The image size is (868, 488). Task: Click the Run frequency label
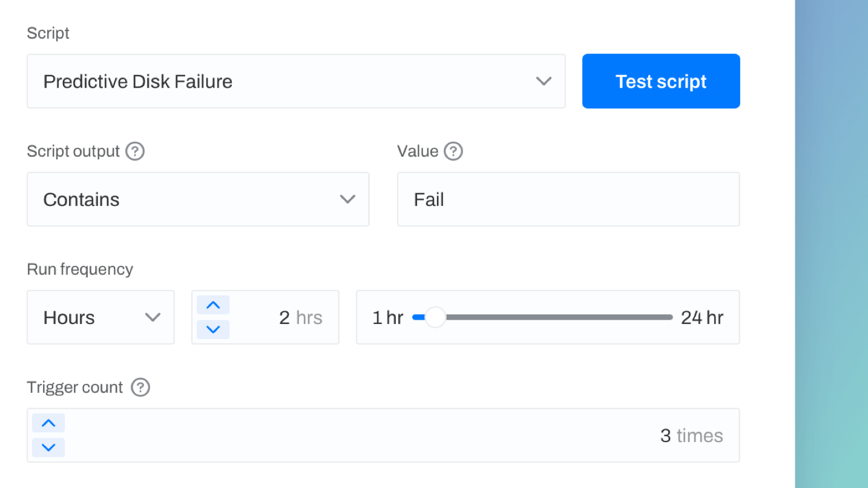pos(79,269)
